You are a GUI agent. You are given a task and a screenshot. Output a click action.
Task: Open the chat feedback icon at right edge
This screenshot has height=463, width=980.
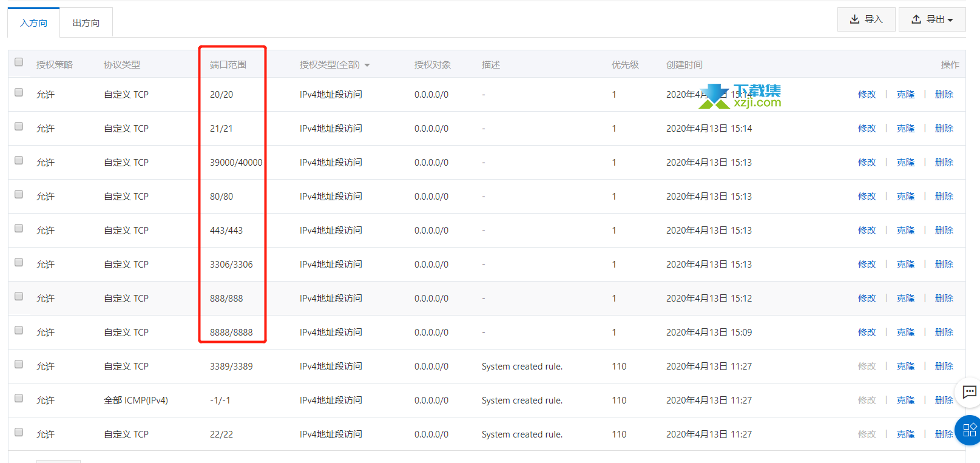(969, 392)
